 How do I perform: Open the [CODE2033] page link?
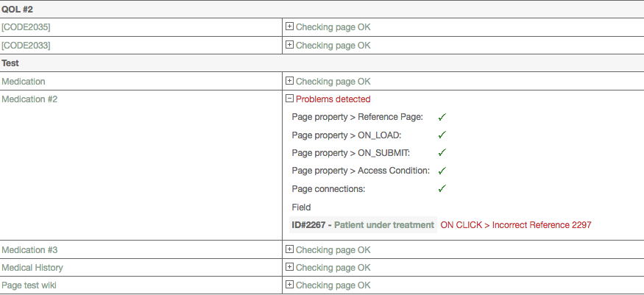point(26,46)
